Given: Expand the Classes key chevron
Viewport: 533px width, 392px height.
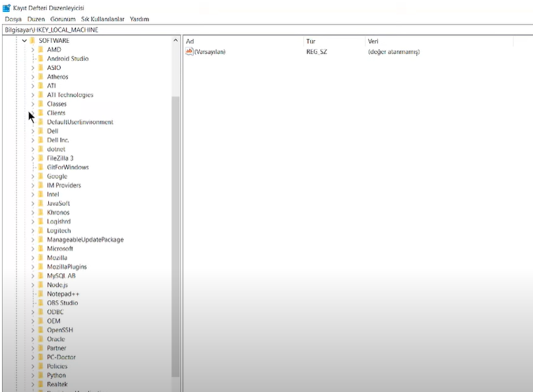Looking at the screenshot, I should tap(32, 104).
